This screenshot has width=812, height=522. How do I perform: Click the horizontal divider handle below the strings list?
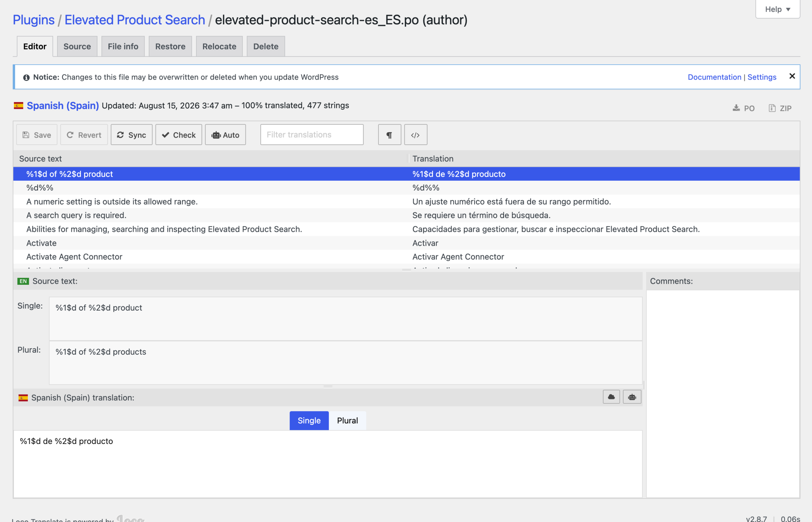coord(406,270)
